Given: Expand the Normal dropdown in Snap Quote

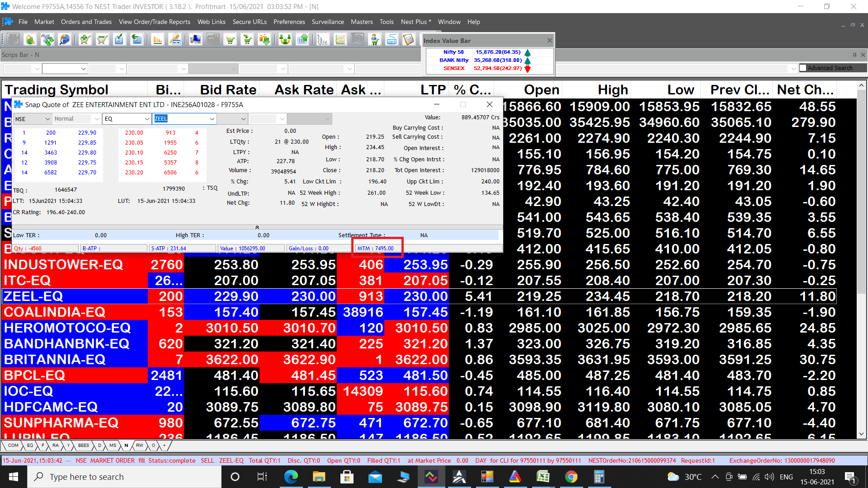Looking at the screenshot, I should (97, 119).
